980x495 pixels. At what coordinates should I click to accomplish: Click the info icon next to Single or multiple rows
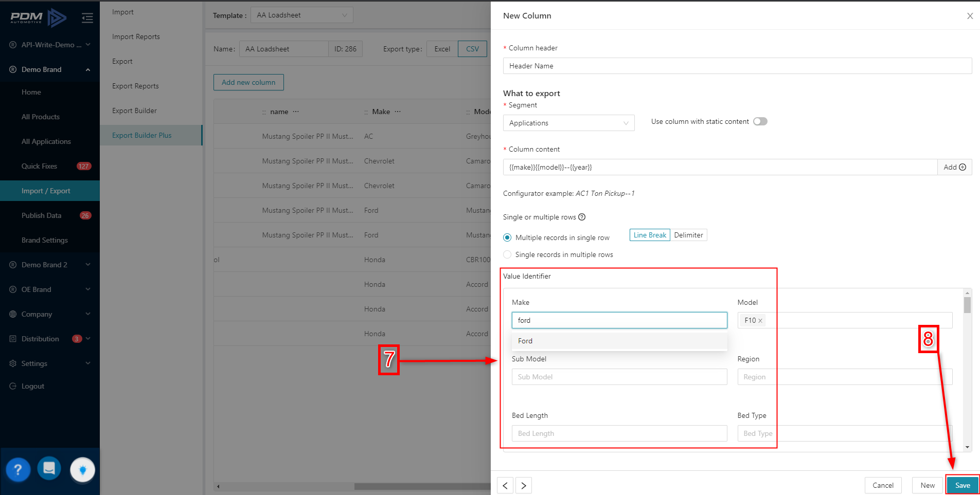582,217
